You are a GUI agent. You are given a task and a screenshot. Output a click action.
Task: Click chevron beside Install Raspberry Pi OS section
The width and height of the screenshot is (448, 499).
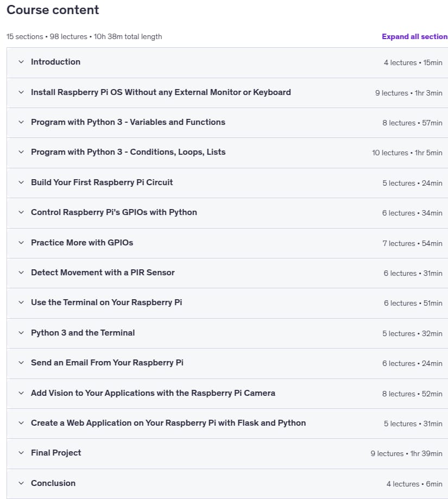point(21,92)
